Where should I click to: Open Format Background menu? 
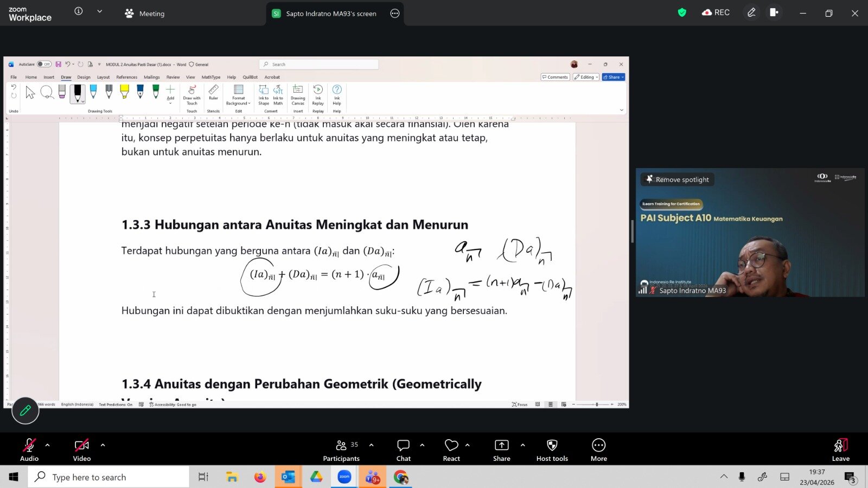click(238, 95)
